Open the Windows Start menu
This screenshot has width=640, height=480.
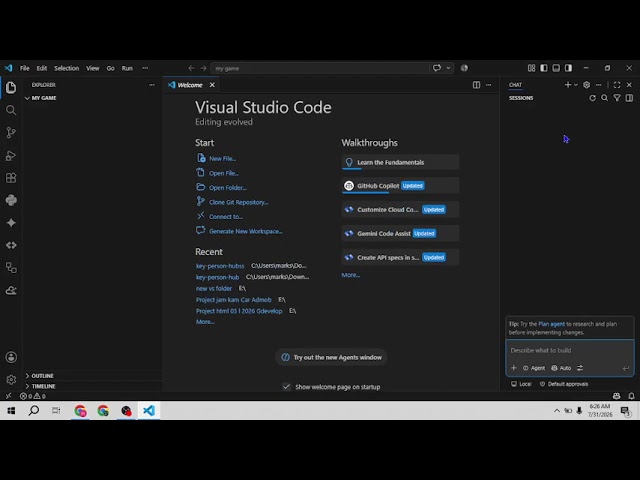tap(11, 410)
